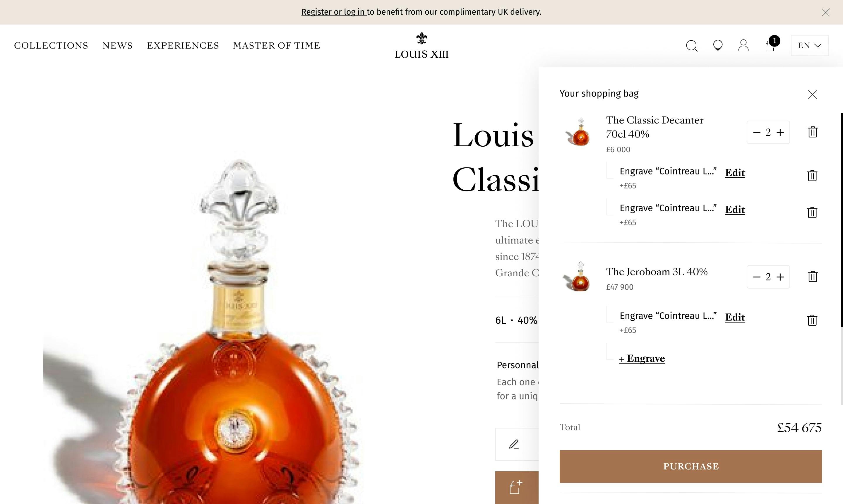This screenshot has height=504, width=843.
Task: Decrease Jeroboam 3L quantity
Action: (756, 277)
